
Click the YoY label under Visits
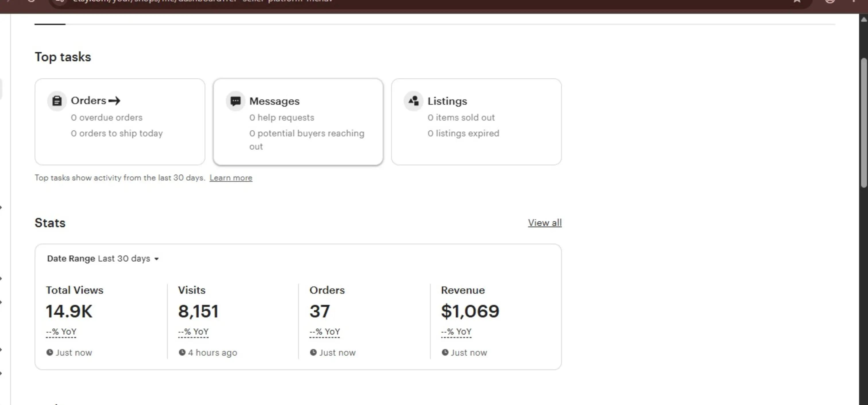point(193,332)
